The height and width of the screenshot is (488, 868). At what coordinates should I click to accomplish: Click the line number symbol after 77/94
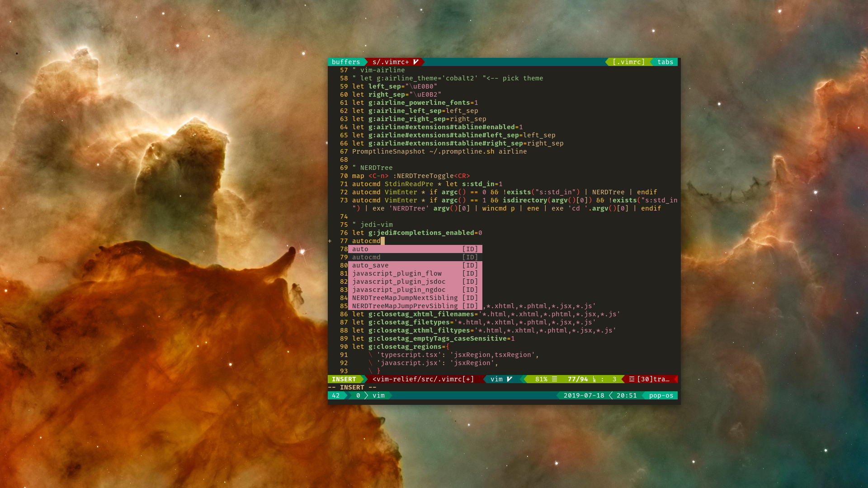[594, 379]
